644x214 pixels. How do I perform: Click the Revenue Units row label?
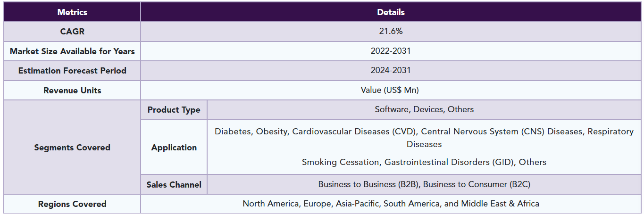point(72,91)
